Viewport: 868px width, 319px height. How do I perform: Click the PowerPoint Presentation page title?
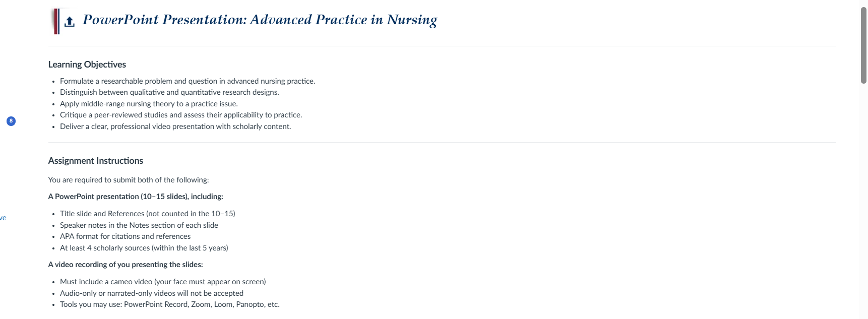tap(260, 20)
